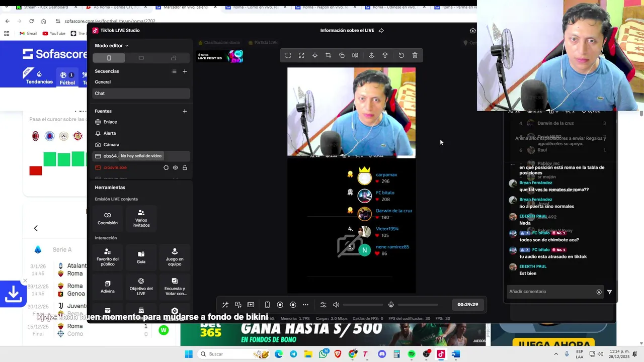Click the Información sobre el LIVE title

[x=347, y=30]
